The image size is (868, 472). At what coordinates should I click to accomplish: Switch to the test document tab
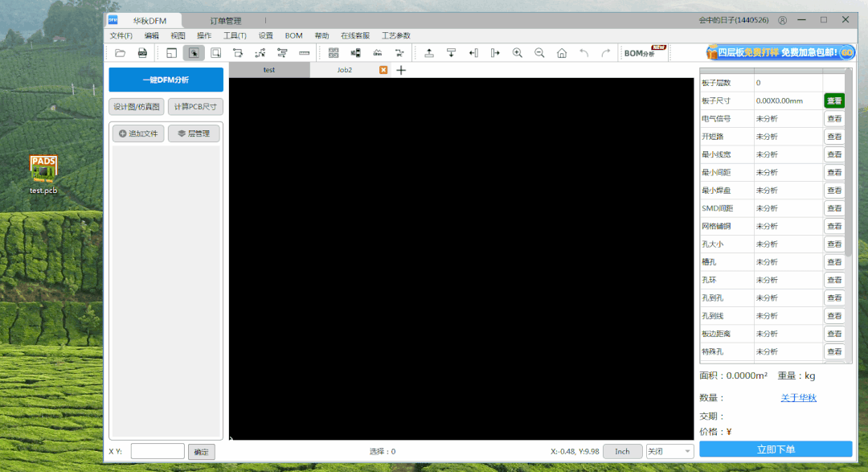(269, 70)
